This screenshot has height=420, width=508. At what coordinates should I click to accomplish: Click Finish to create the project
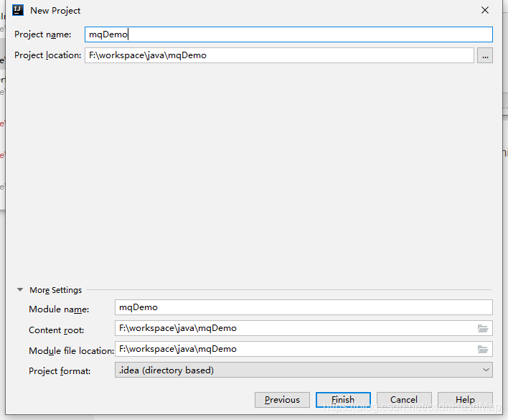click(x=343, y=400)
